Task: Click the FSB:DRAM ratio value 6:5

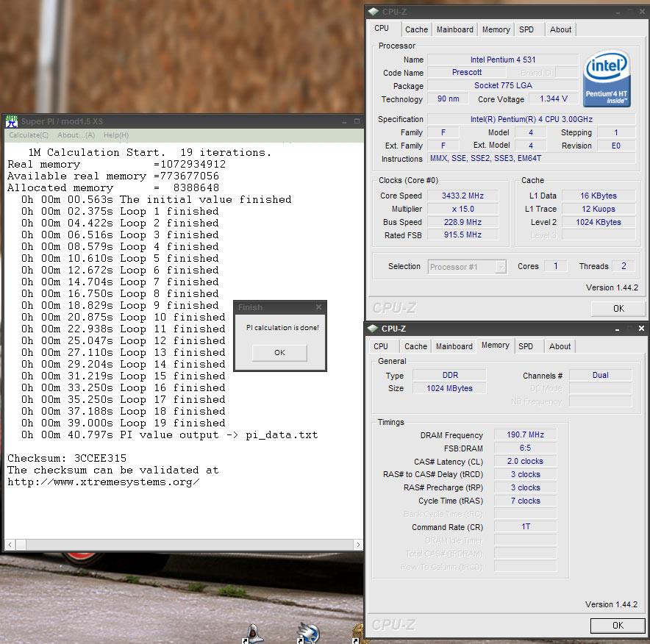Action: tap(525, 448)
